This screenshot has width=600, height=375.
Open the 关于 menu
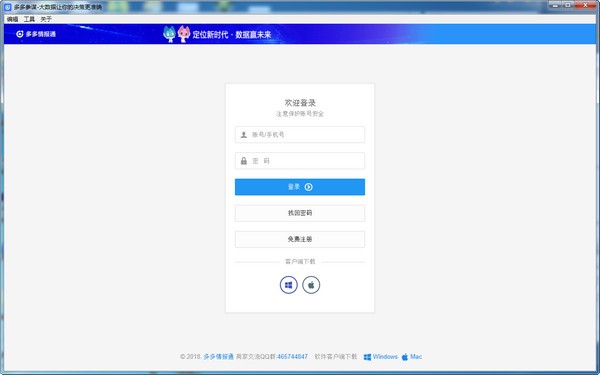[46, 19]
